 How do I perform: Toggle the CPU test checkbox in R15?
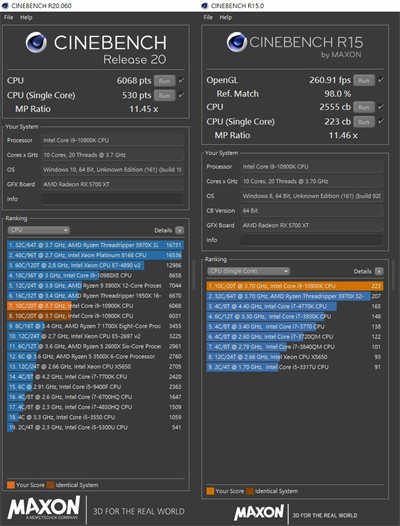click(380, 107)
